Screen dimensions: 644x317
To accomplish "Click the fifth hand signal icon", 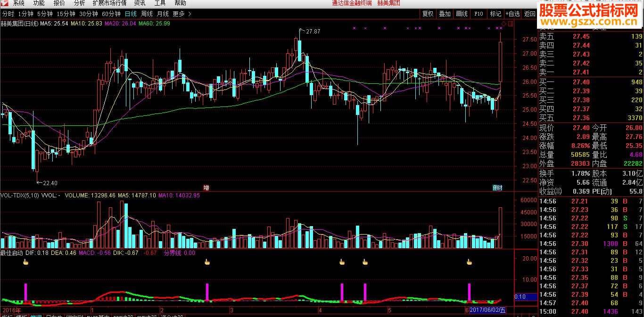I will coord(469,262).
